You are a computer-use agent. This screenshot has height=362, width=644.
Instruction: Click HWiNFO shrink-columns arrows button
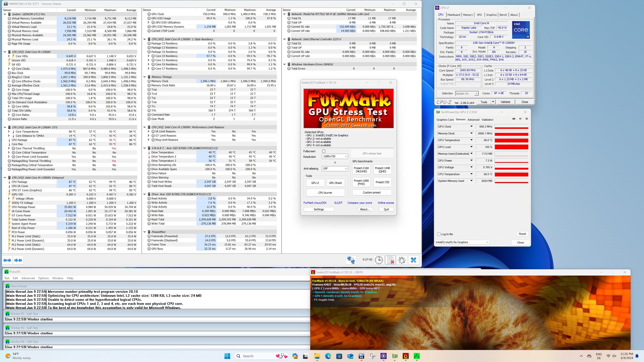pyautogui.click(x=18, y=260)
